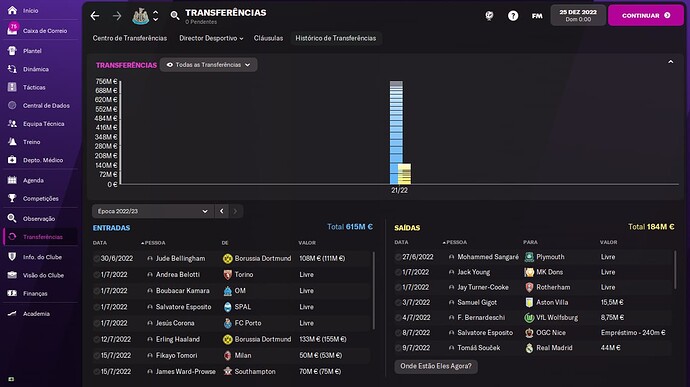The width and height of the screenshot is (690, 387).
Task: Toggle the Todas as Transferências eye filter
Action: tap(209, 65)
